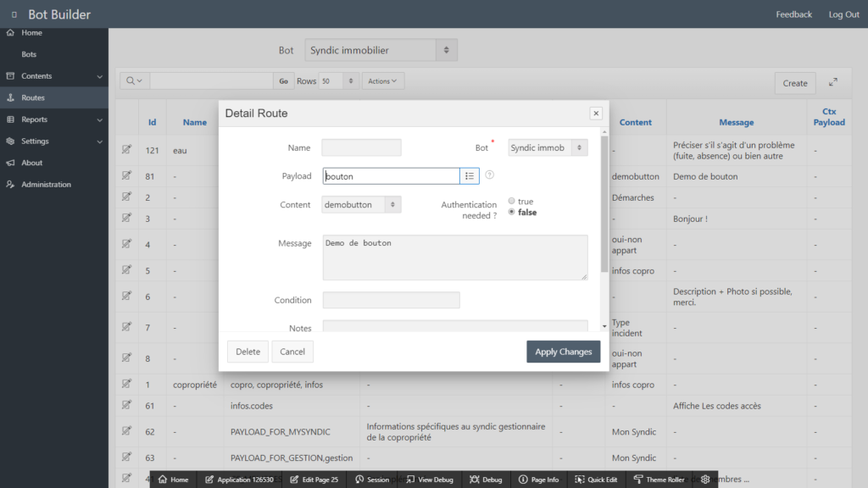Edit row 121 with the pencil icon

coord(127,149)
